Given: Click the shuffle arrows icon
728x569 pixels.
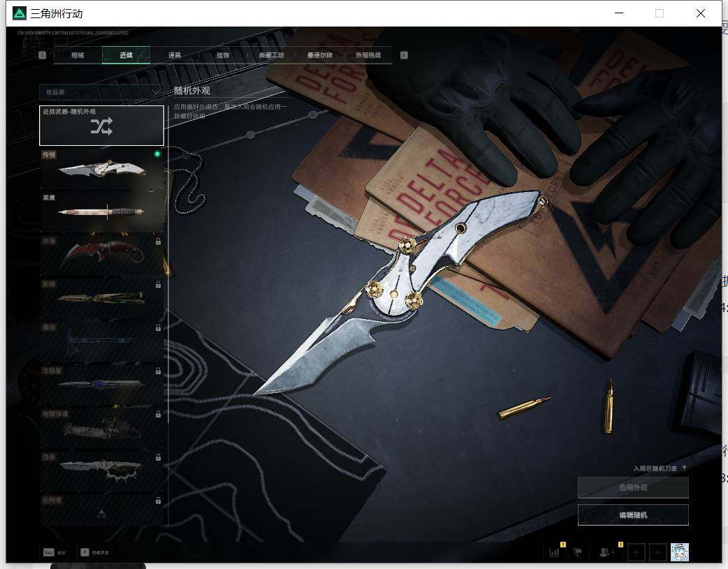Looking at the screenshot, I should click(102, 126).
